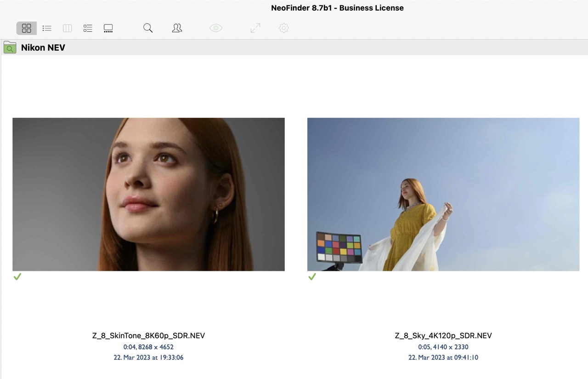Open the people icon in toolbar
This screenshot has height=379, width=588.
(177, 28)
